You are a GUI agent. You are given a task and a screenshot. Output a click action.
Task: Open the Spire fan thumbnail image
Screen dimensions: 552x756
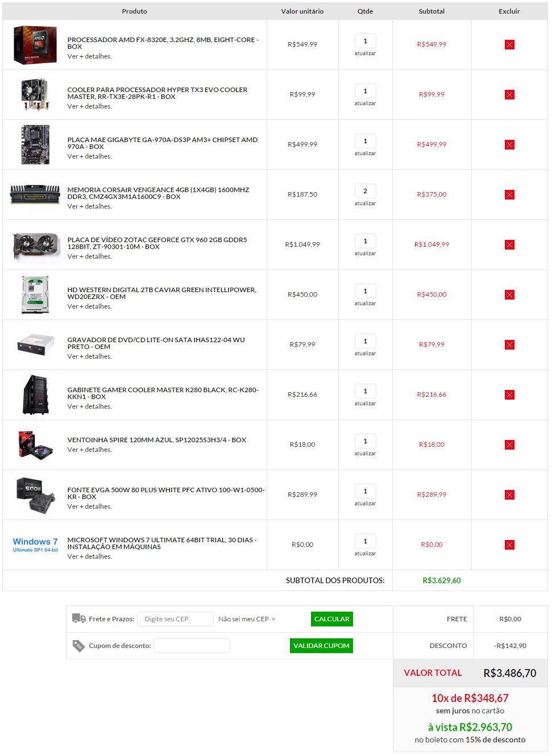[35, 445]
